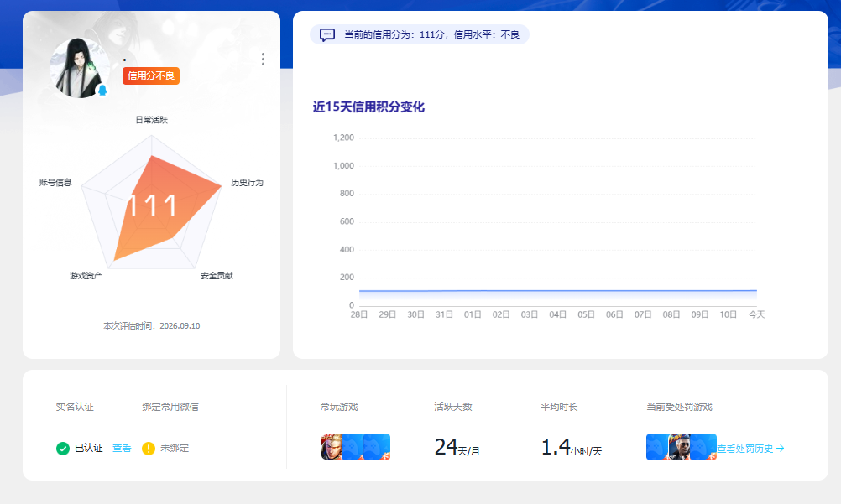Click the 信用分不良 orange badge

point(151,75)
